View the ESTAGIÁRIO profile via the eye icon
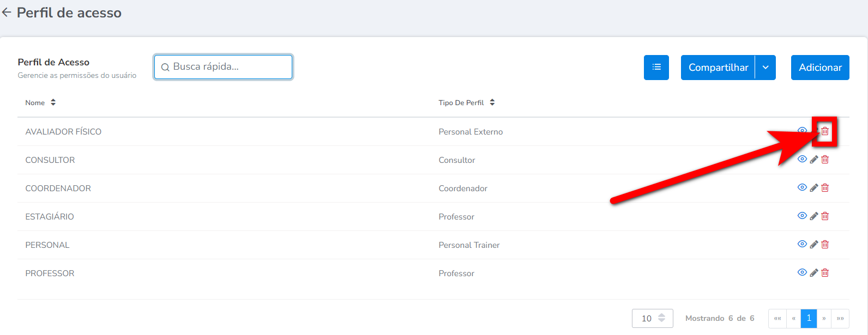868x335 pixels. pyautogui.click(x=802, y=216)
